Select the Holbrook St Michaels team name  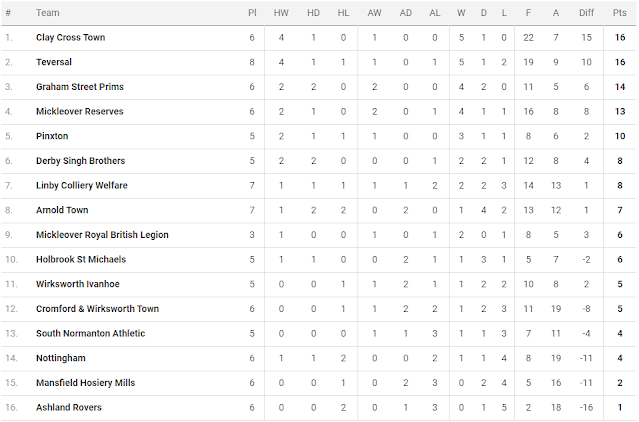[81, 259]
